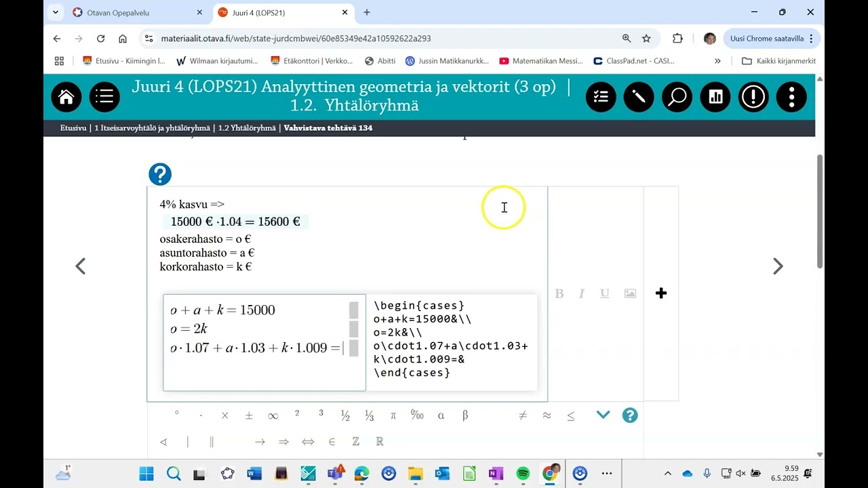Go to next page with right arrow
This screenshot has width=868, height=488.
778,266
